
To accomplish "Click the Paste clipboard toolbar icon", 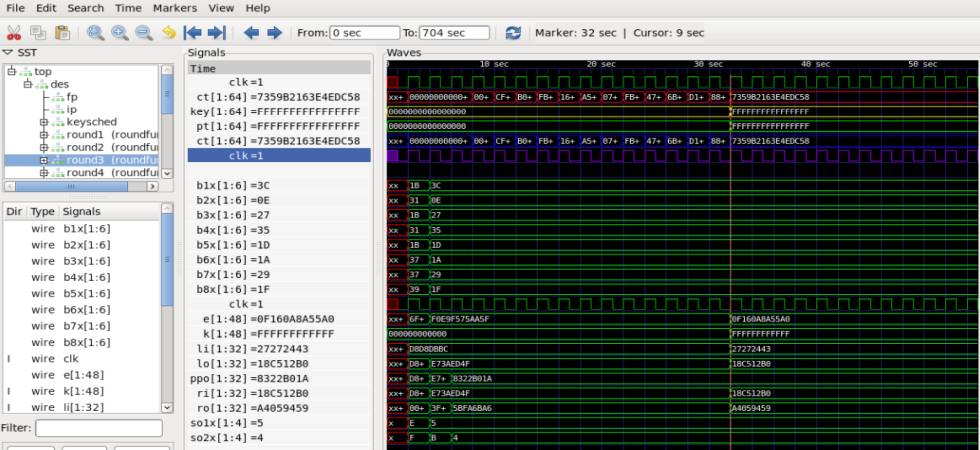I will click(62, 32).
